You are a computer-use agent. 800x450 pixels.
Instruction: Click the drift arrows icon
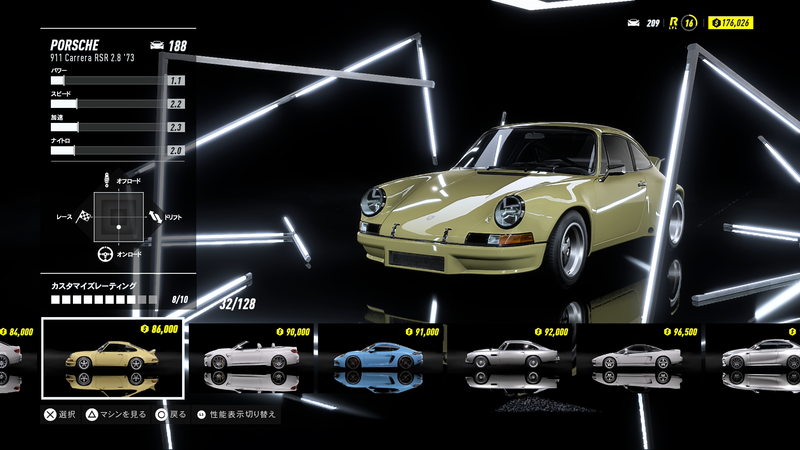coord(156,216)
